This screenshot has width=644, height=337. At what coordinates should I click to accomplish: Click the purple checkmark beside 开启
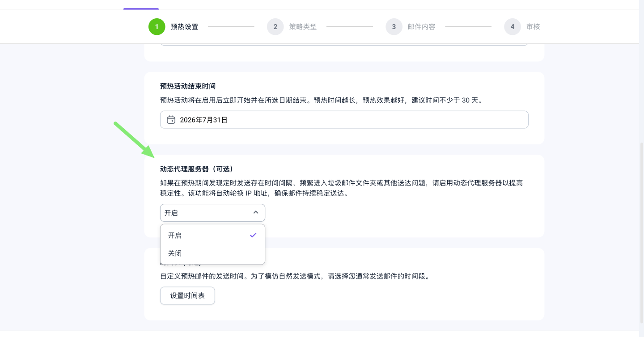coord(253,235)
